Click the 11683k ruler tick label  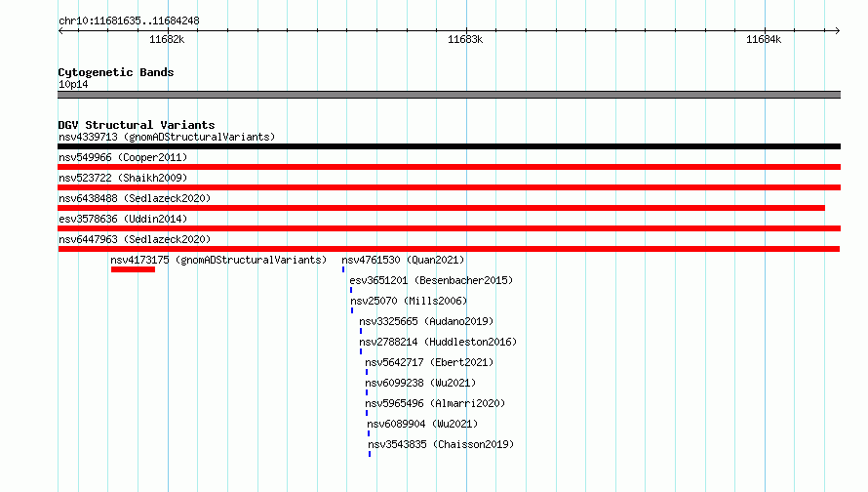point(465,39)
